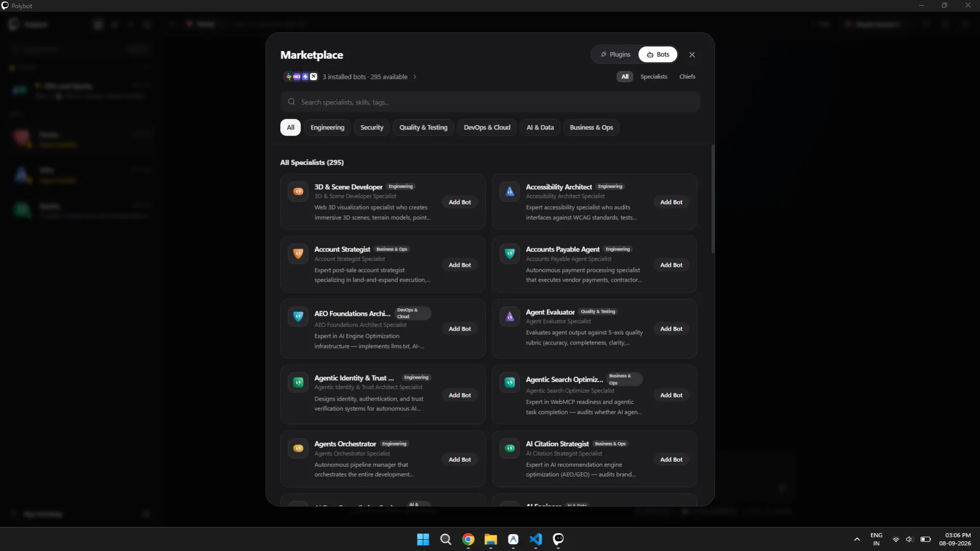Select the Specialists filter
The height and width of the screenshot is (551, 980).
click(x=654, y=77)
